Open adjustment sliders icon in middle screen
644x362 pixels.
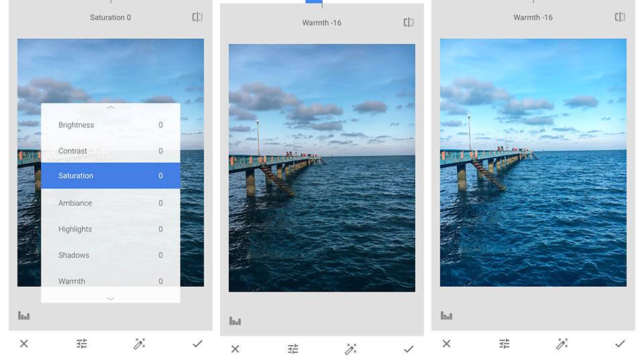pyautogui.click(x=293, y=349)
